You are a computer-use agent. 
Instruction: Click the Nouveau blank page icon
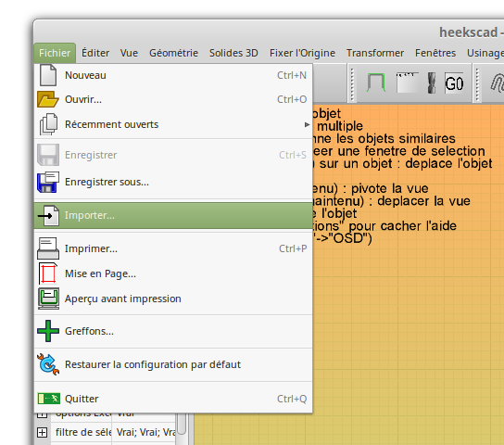tap(48, 75)
